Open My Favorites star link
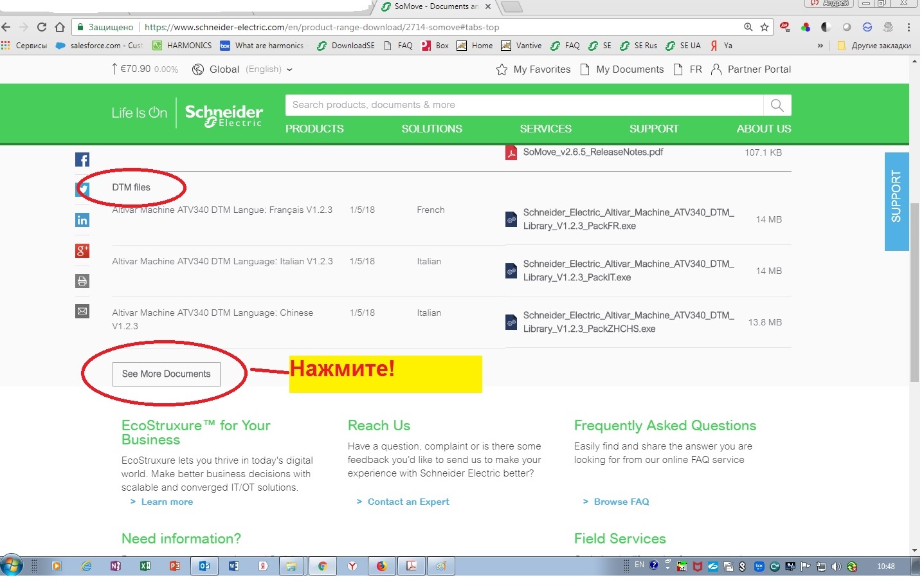924x582 pixels. point(533,69)
